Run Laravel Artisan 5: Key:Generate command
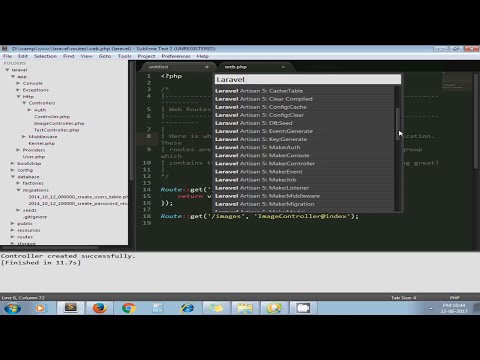 pyautogui.click(x=303, y=139)
